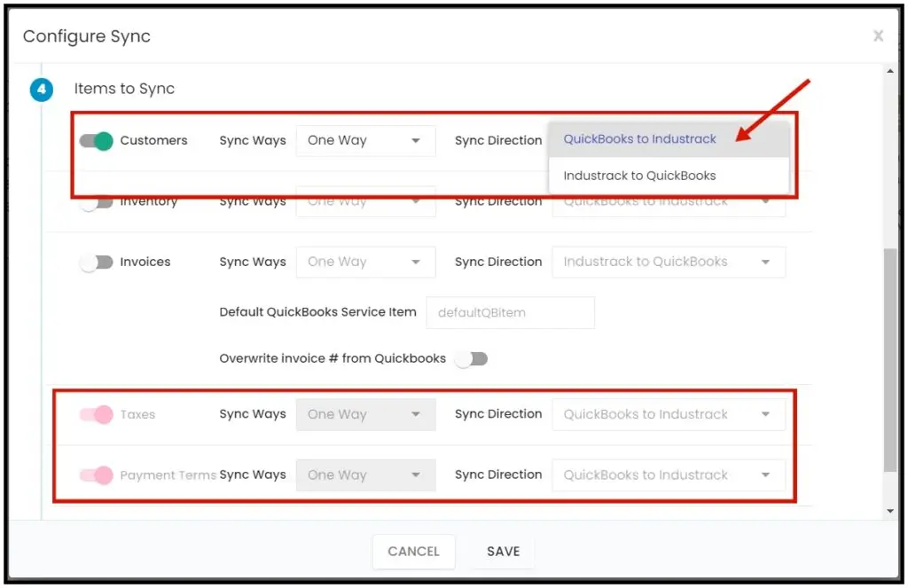Click Default QuickBooks Service Item label
908x588 pixels.
point(318,312)
